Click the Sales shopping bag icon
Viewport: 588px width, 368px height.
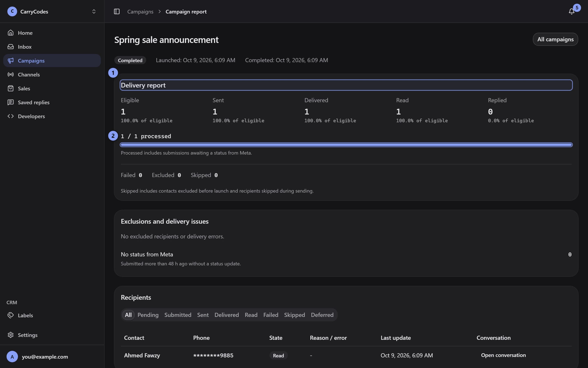10,88
